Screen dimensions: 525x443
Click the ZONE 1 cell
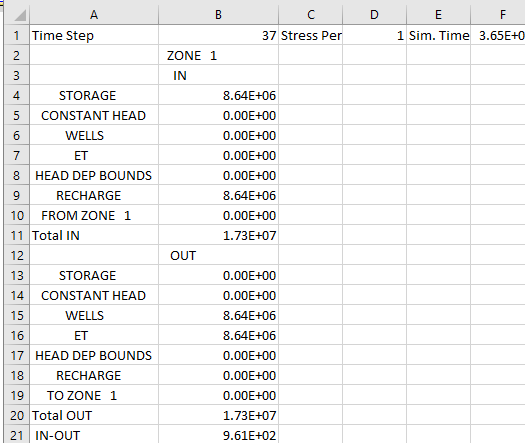point(218,55)
